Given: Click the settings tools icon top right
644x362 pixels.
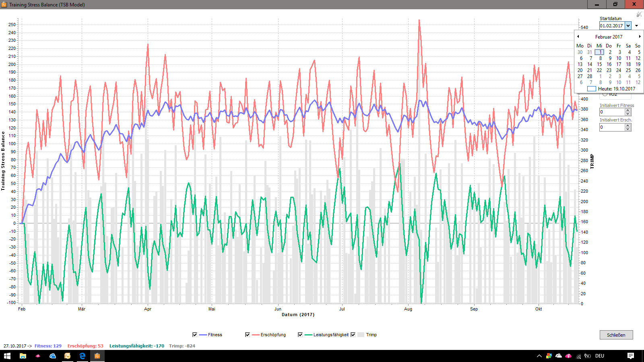Looking at the screenshot, I should tap(639, 14).
